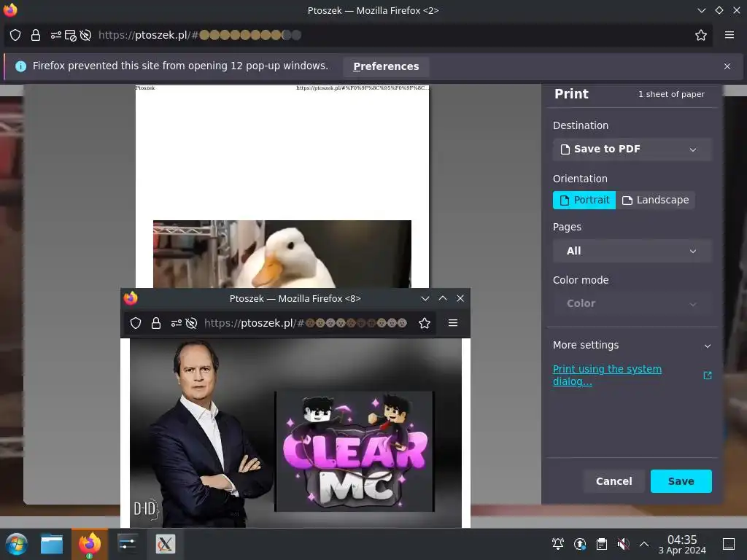This screenshot has width=747, height=560.
Task: Click the Firefox logo in main title bar
Action: [x=10, y=10]
